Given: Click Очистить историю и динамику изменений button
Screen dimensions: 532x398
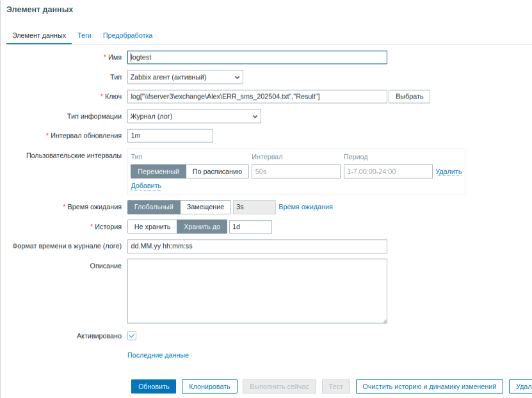Looking at the screenshot, I should tap(429, 386).
